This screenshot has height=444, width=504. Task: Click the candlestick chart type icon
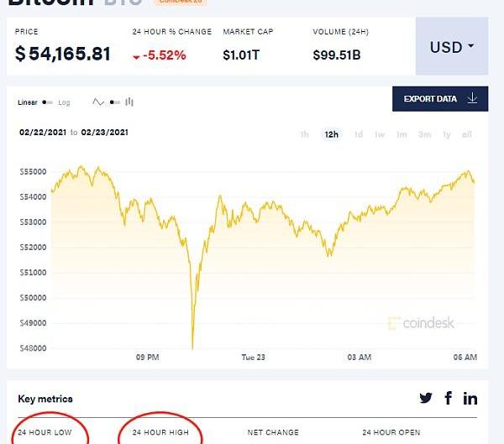click(129, 102)
